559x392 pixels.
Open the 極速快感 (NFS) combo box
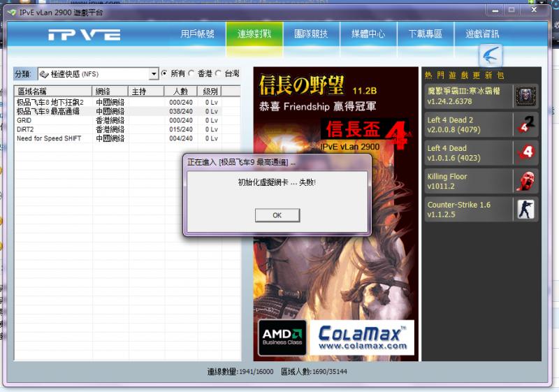coord(98,74)
